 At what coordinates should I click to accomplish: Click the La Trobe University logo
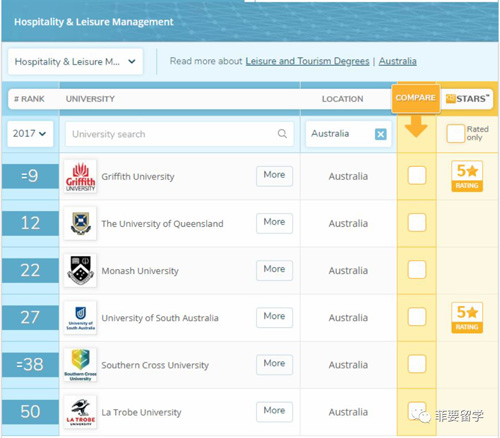(80, 412)
